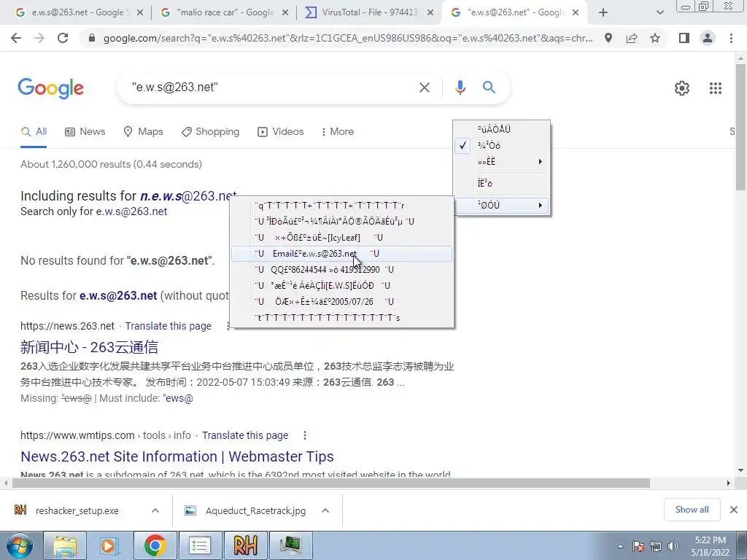The image size is (747, 560).
Task: Open Windows Explorer from taskbar
Action: point(65,545)
